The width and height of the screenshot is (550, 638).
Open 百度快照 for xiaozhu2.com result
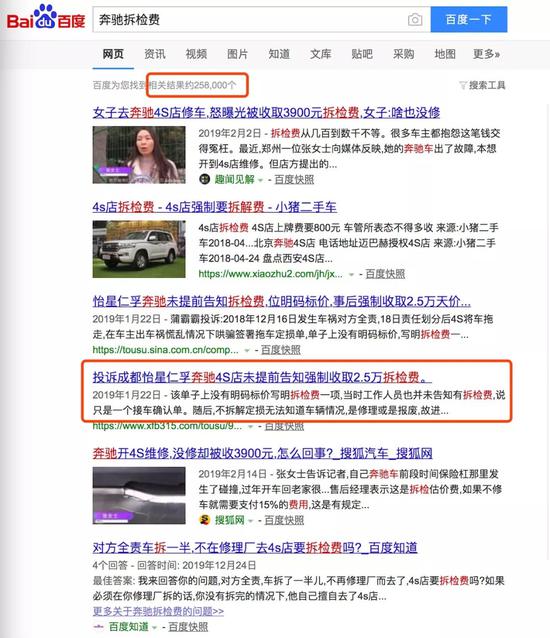coord(385,274)
